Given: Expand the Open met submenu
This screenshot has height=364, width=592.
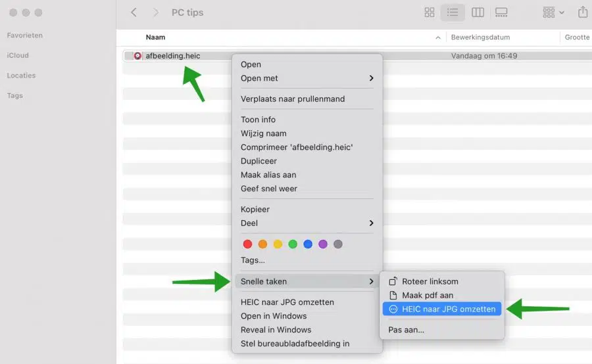Looking at the screenshot, I should (x=307, y=78).
